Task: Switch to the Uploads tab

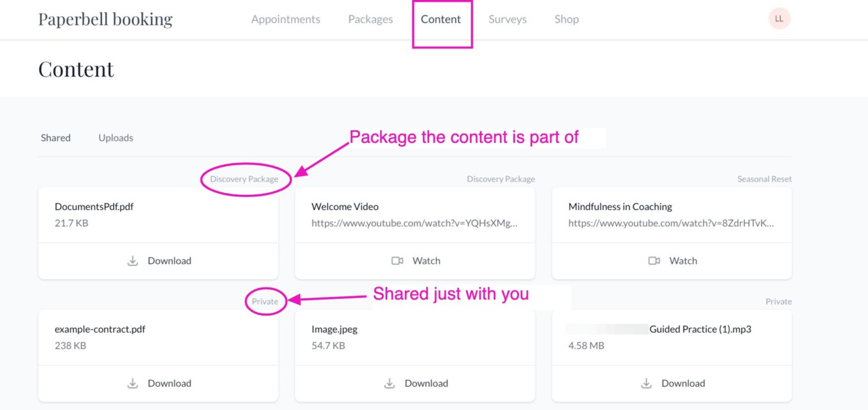Action: coord(115,137)
